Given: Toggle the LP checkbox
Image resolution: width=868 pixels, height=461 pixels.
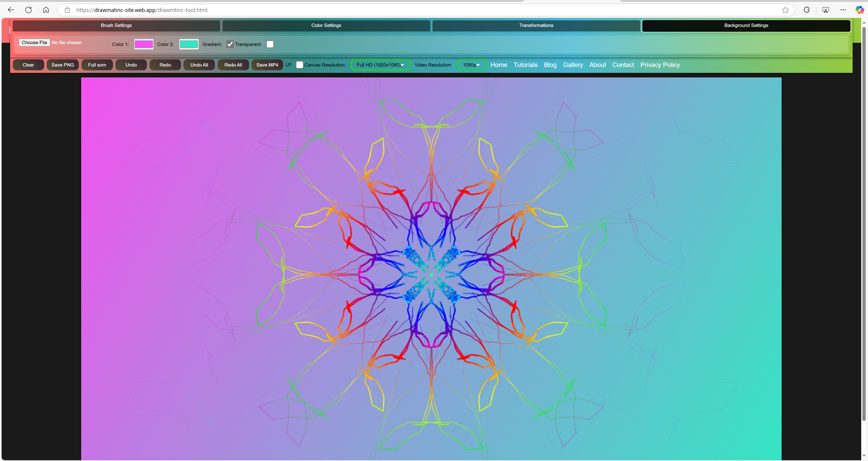Looking at the screenshot, I should click(x=299, y=65).
